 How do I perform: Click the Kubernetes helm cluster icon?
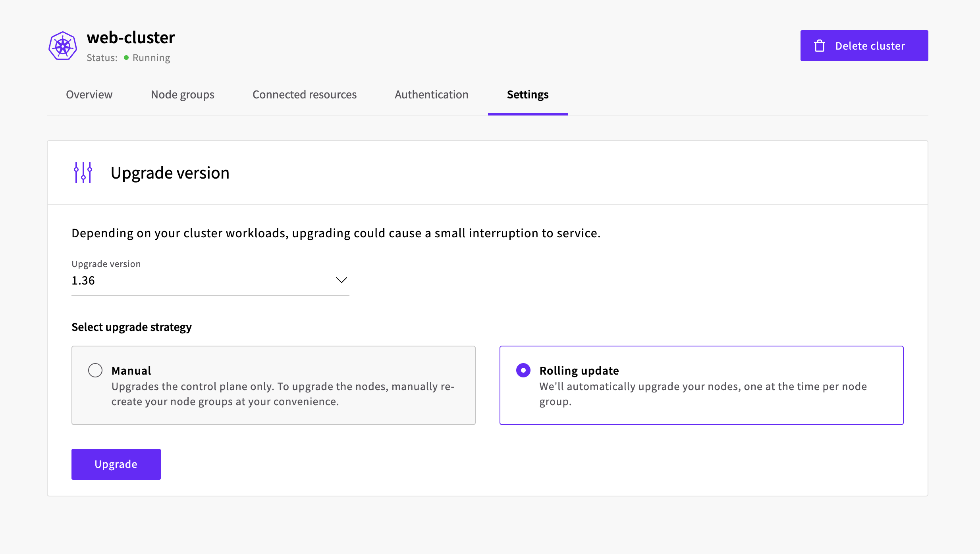(63, 46)
